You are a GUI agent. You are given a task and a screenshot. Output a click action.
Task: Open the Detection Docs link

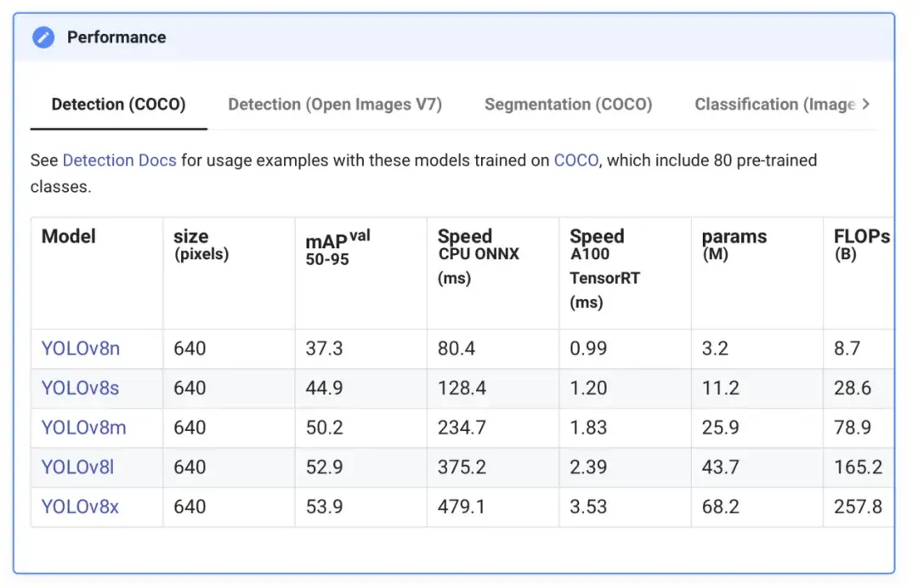tap(119, 160)
